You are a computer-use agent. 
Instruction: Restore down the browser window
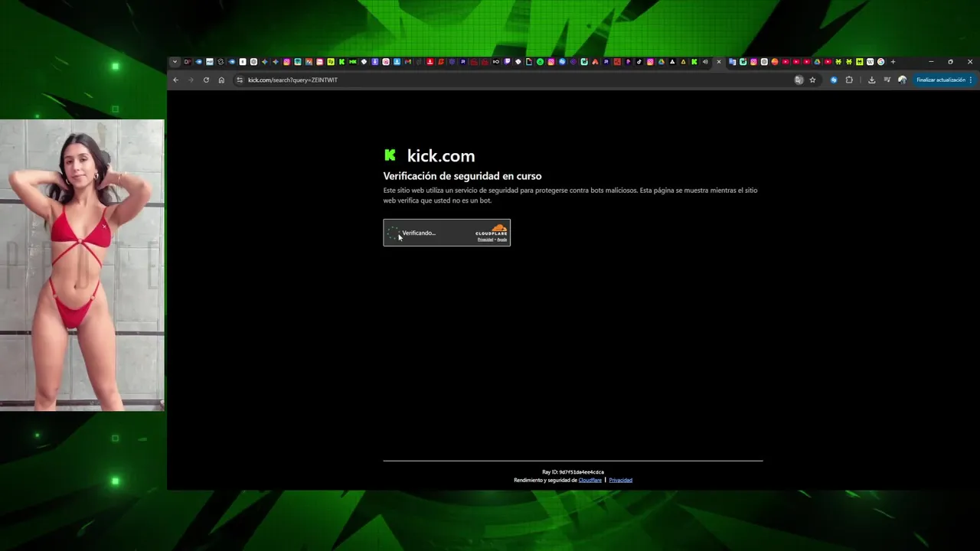[951, 62]
